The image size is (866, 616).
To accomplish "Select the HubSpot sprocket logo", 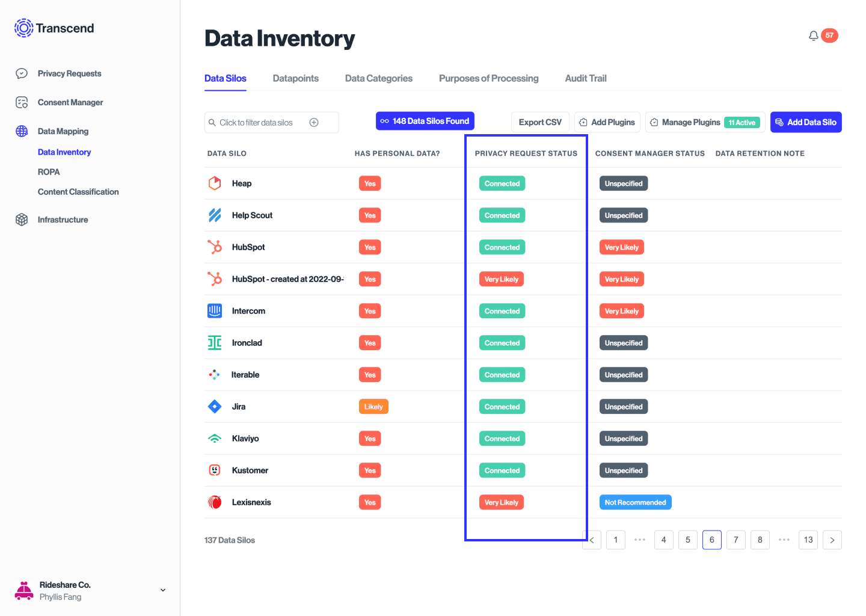I will coord(215,247).
